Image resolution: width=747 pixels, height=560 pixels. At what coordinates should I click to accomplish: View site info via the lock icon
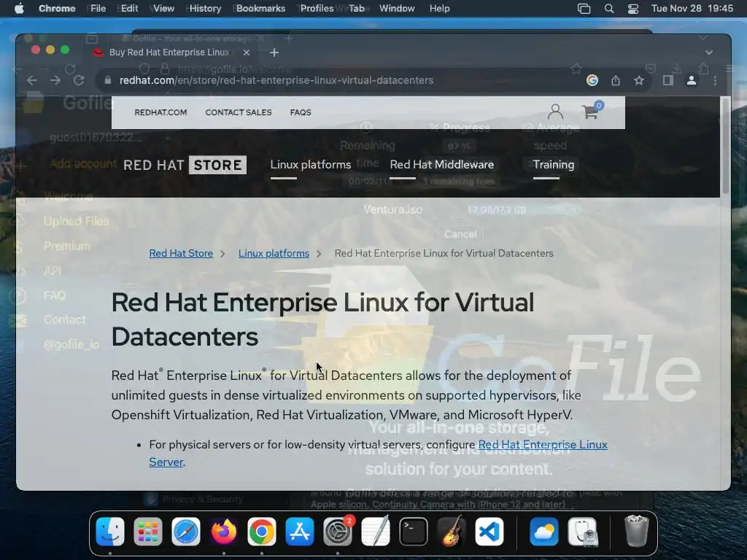pyautogui.click(x=108, y=80)
